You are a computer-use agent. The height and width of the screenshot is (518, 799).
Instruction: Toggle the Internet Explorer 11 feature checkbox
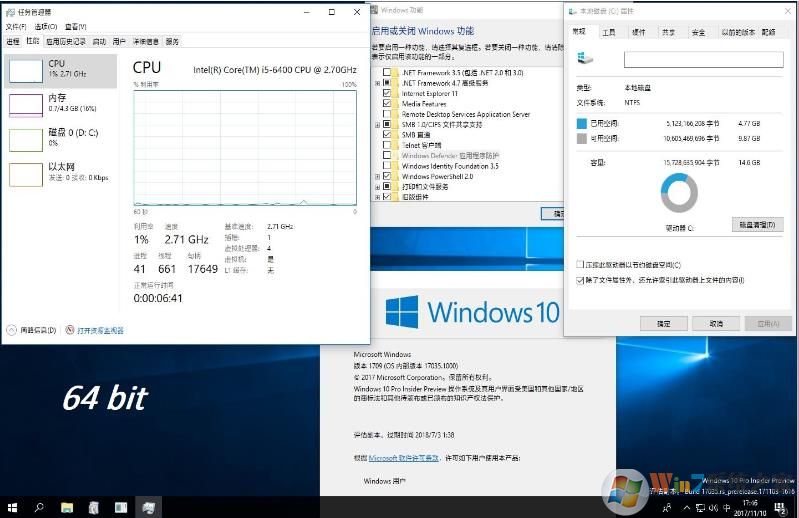click(387, 93)
